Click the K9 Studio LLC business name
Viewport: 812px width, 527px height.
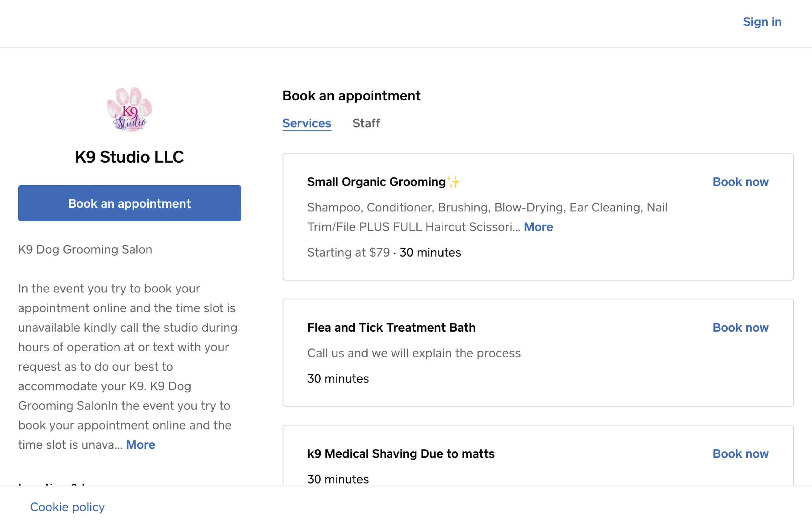129,157
